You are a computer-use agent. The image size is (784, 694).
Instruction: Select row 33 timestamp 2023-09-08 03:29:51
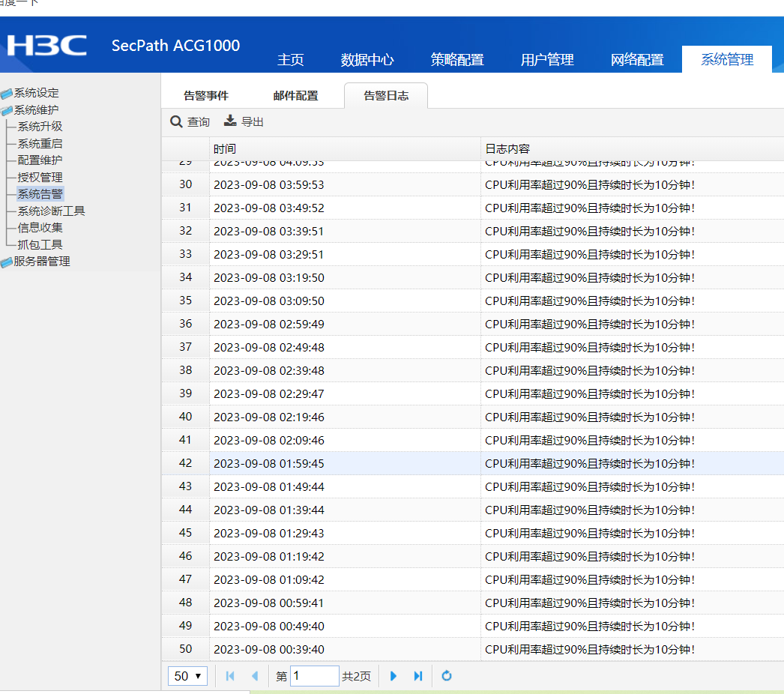pos(268,255)
